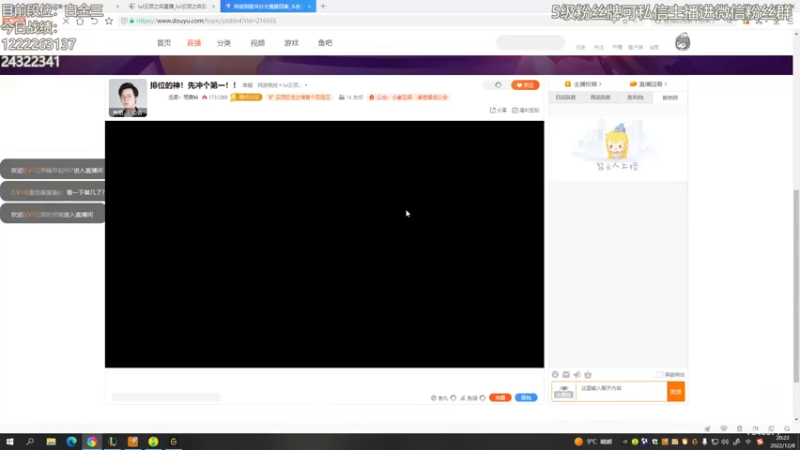The width and height of the screenshot is (800, 450).
Task: Click the 举报 report link by title
Action: [x=247, y=85]
